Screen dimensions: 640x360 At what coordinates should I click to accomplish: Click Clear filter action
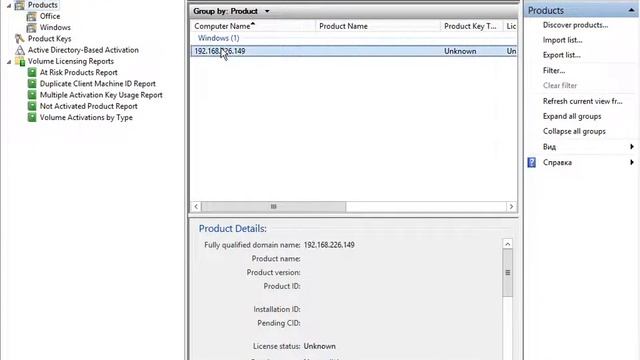click(x=560, y=86)
